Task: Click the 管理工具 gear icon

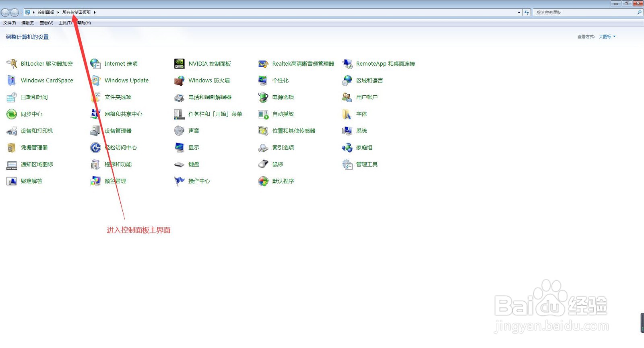Action: click(x=347, y=165)
